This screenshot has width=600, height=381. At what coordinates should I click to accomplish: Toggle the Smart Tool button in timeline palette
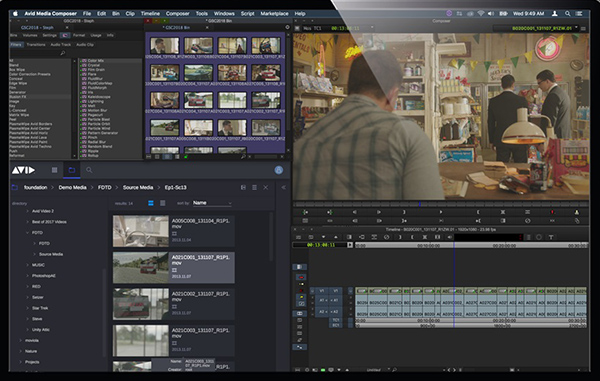coord(299,267)
